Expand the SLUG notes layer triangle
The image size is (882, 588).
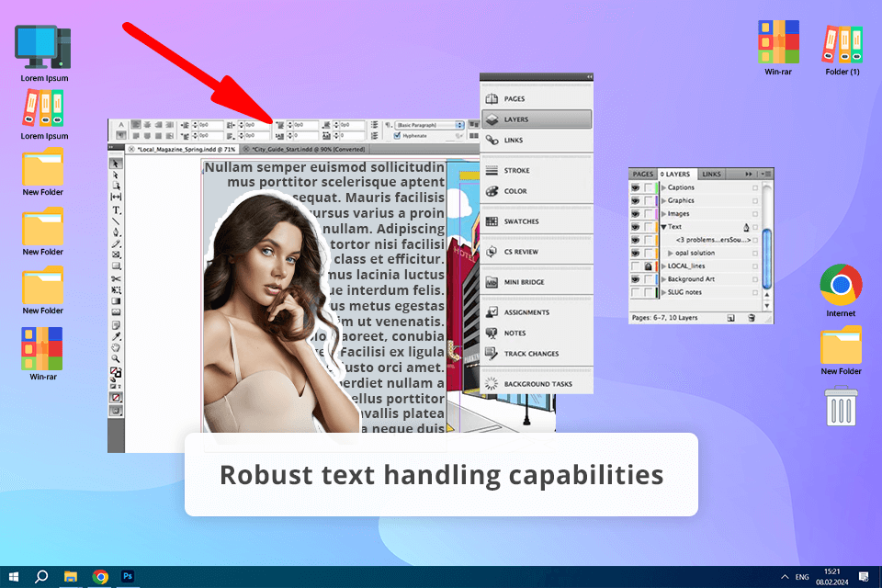663,292
